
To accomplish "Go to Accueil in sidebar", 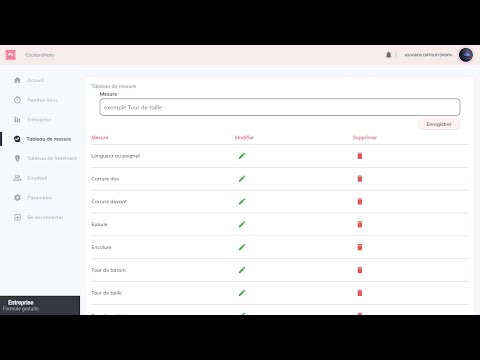I will (36, 80).
